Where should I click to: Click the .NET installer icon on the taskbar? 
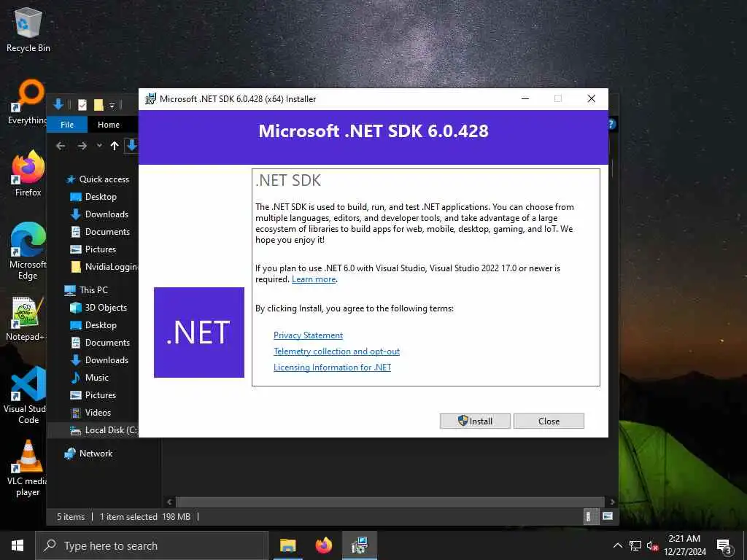[359, 545]
